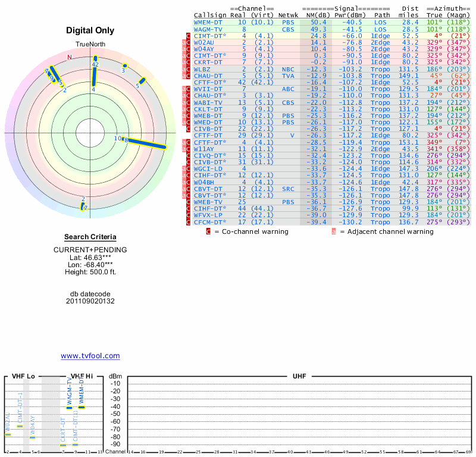Screen dimensions: 476x457
Task: Click the red N magnetic north marker
Action: (x=70, y=57)
